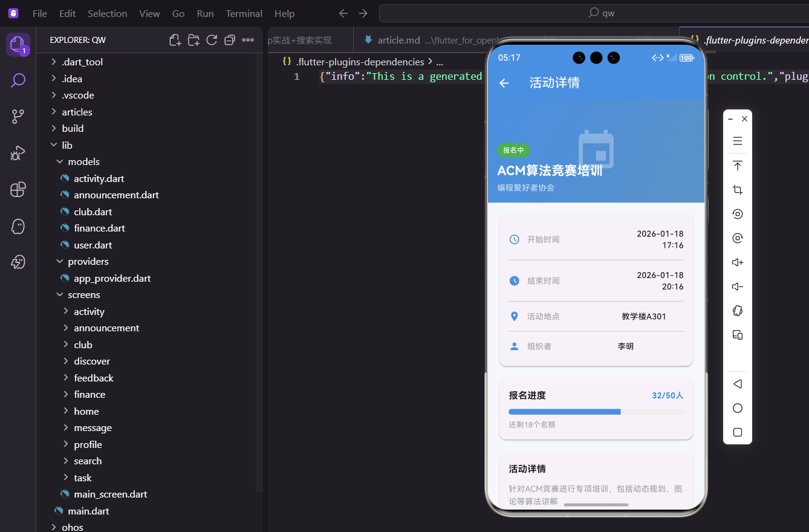Click the New File icon in Explorer
This screenshot has width=809, height=532.
click(x=175, y=39)
